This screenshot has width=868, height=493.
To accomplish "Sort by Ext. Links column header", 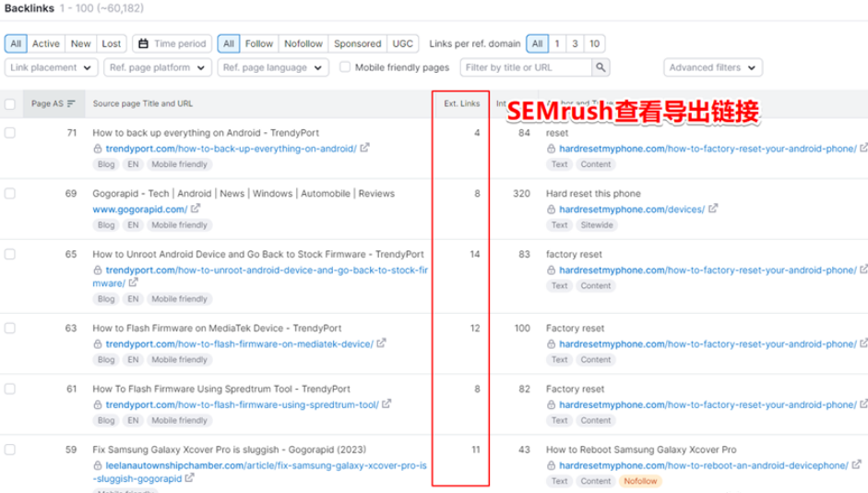I will tap(462, 103).
